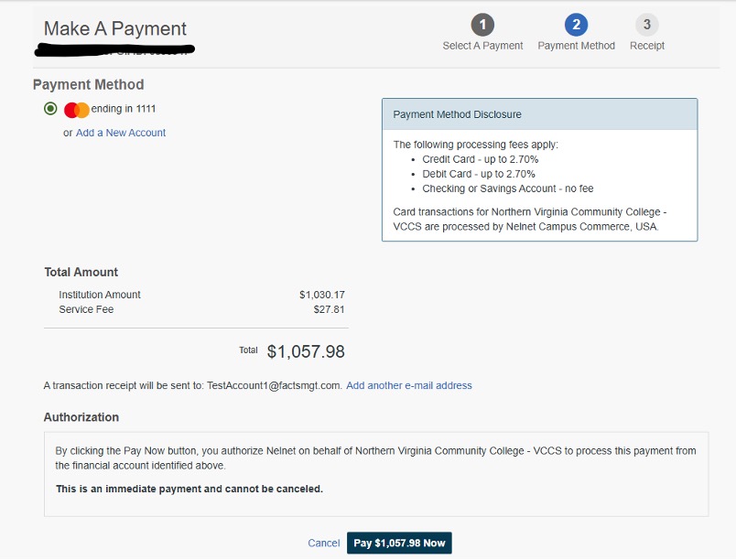
Task: Open the Payment Method step label
Action: coord(576,46)
